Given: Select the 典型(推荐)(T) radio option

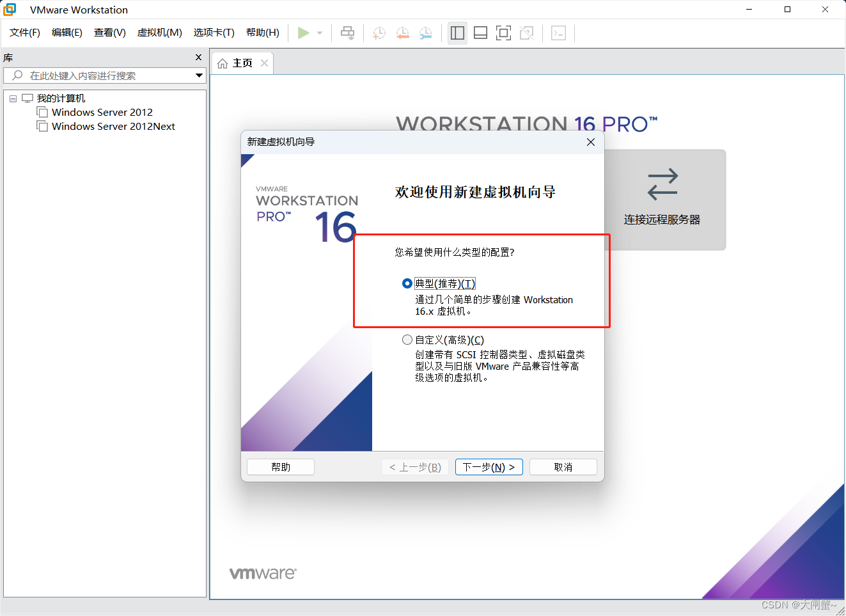Looking at the screenshot, I should pyautogui.click(x=407, y=283).
